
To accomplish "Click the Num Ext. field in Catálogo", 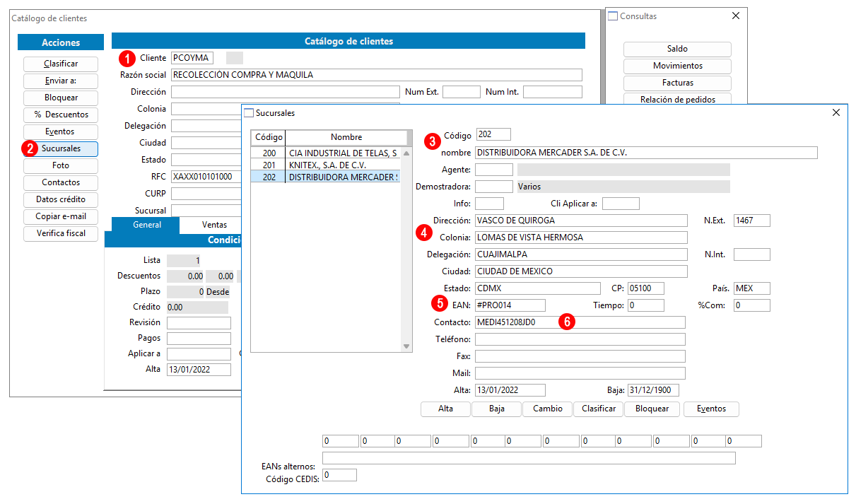I will [x=461, y=92].
